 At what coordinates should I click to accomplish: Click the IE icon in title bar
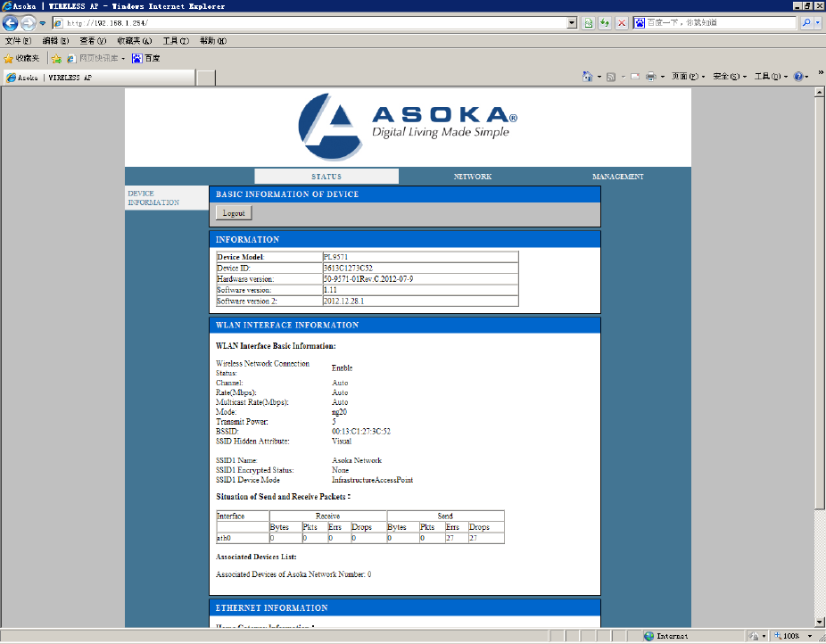(6, 5)
